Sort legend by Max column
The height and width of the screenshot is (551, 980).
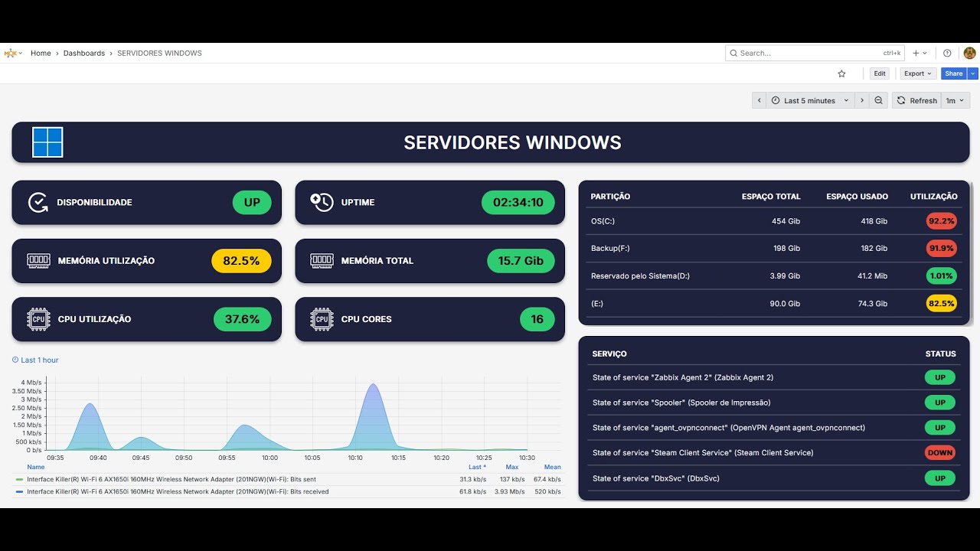tap(512, 467)
